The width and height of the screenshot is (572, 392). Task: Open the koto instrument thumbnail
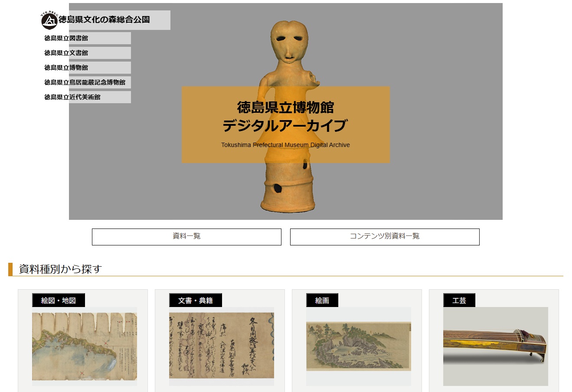pyautogui.click(x=496, y=346)
